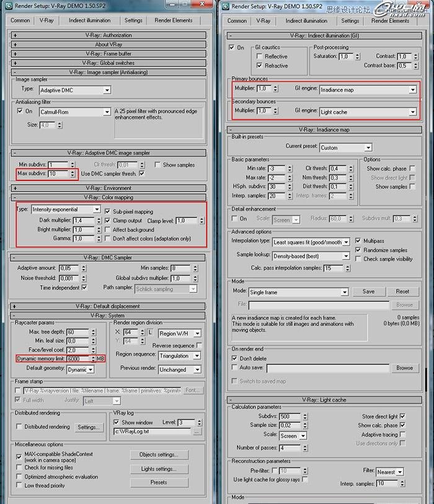Click Reset irradiance map button
The height and width of the screenshot is (504, 434).
[x=402, y=291]
